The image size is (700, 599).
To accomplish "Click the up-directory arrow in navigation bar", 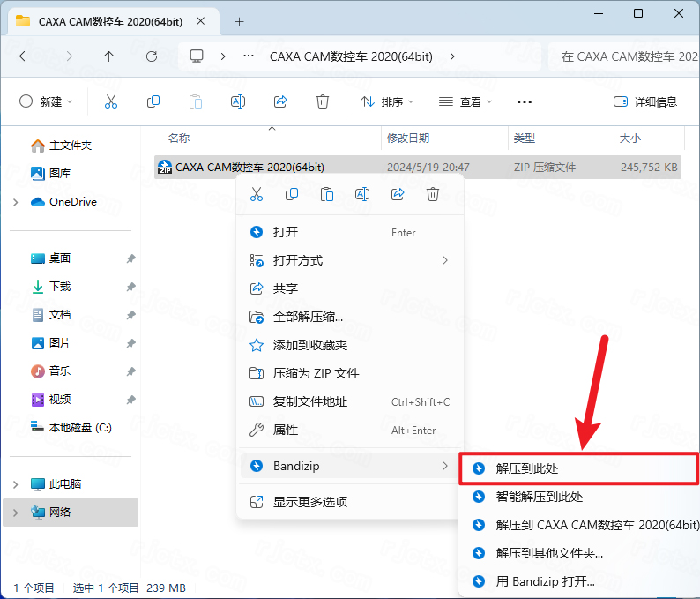I will (x=109, y=56).
